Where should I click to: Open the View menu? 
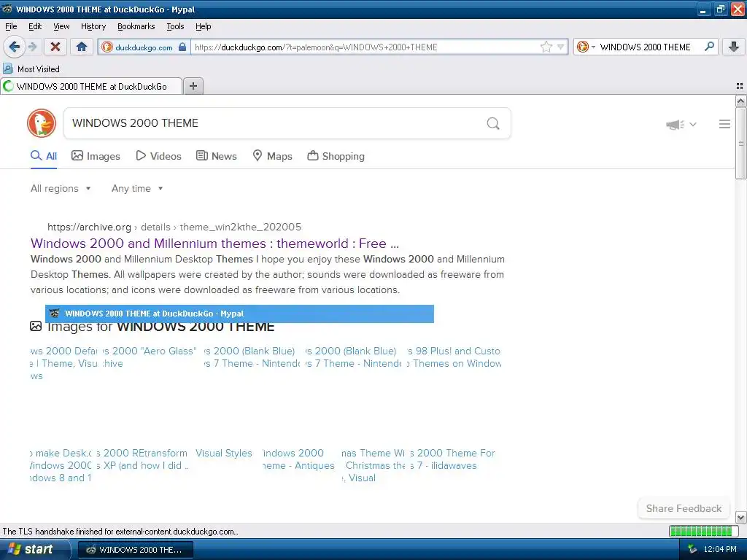click(x=61, y=26)
